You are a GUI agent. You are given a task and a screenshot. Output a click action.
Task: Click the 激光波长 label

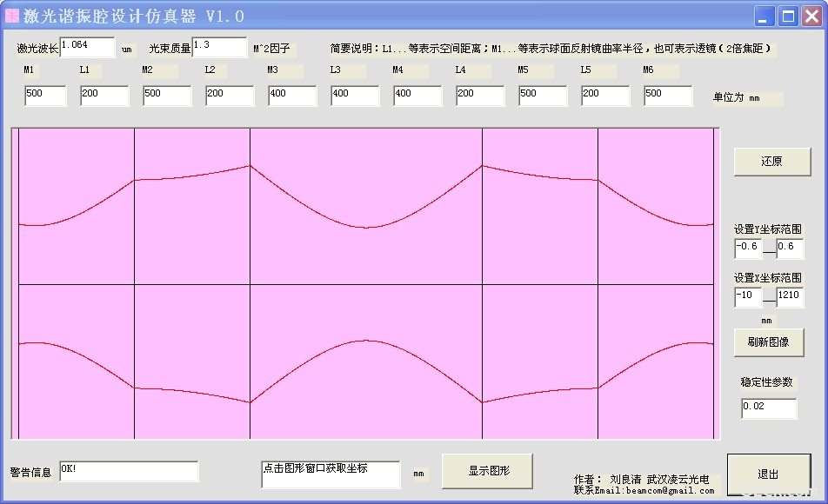[37, 49]
